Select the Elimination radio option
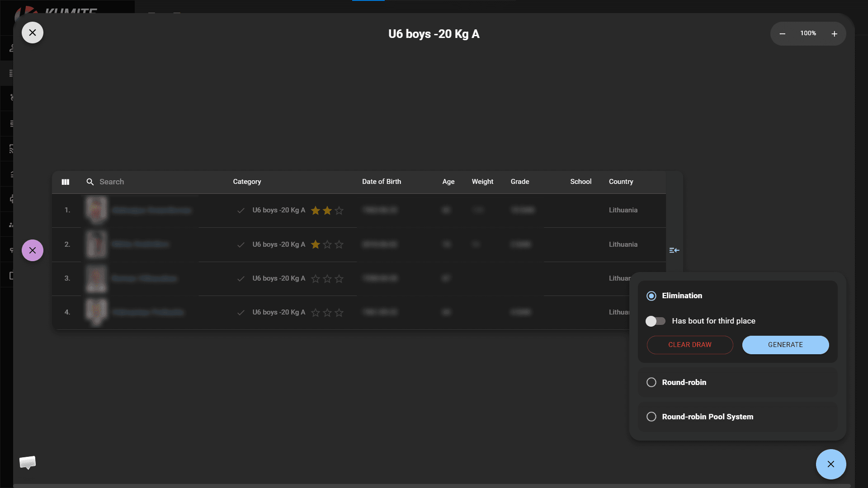Image resolution: width=868 pixels, height=488 pixels. 651,296
